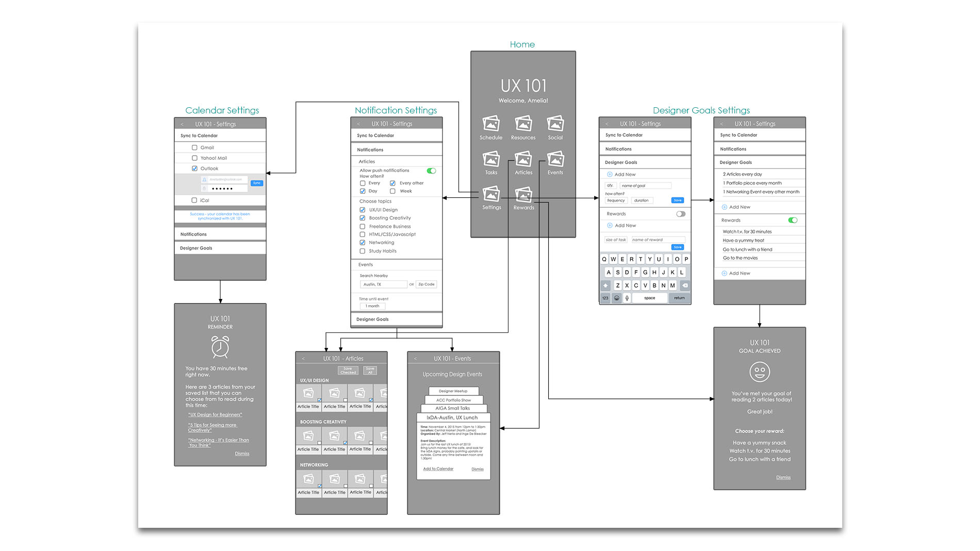Screen dimensions: 980x551
Task: Toggle Allow push notifications switch
Action: tap(432, 171)
